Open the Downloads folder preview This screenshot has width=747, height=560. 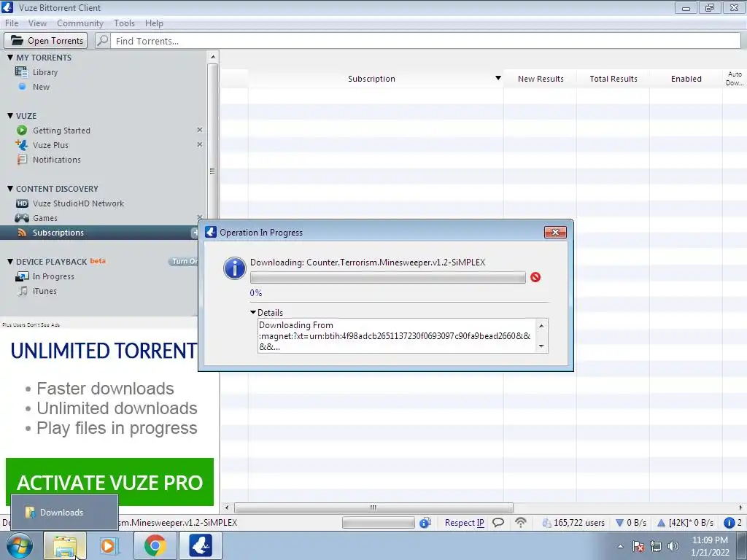pyautogui.click(x=65, y=513)
